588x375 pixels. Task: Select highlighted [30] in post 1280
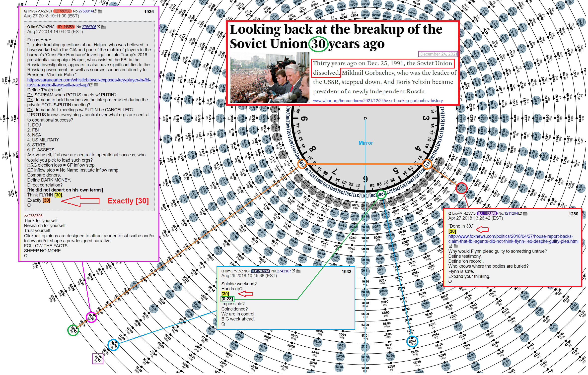pyautogui.click(x=452, y=231)
